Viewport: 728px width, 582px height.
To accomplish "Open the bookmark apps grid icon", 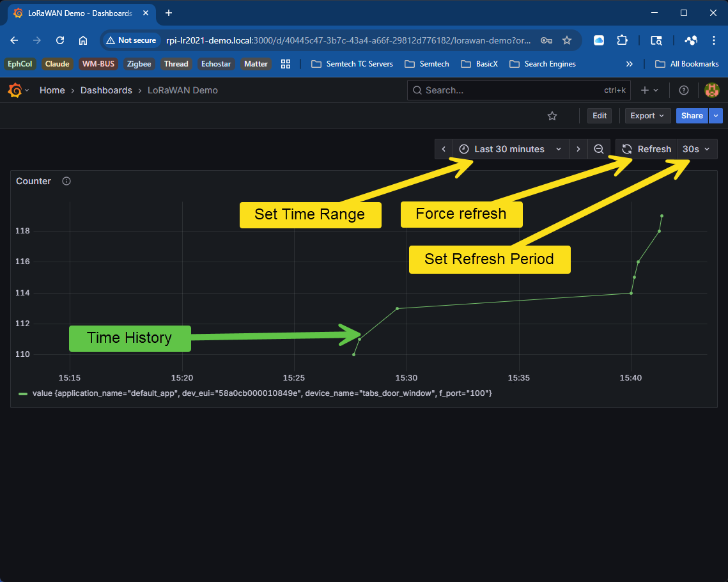I will coord(286,64).
